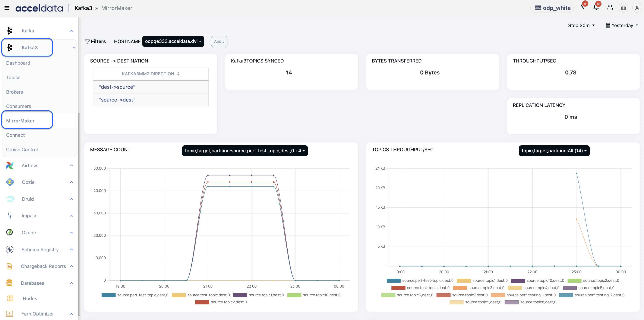Open the Step 30m dropdown
Screen dimensions: 644x320
coord(581,25)
